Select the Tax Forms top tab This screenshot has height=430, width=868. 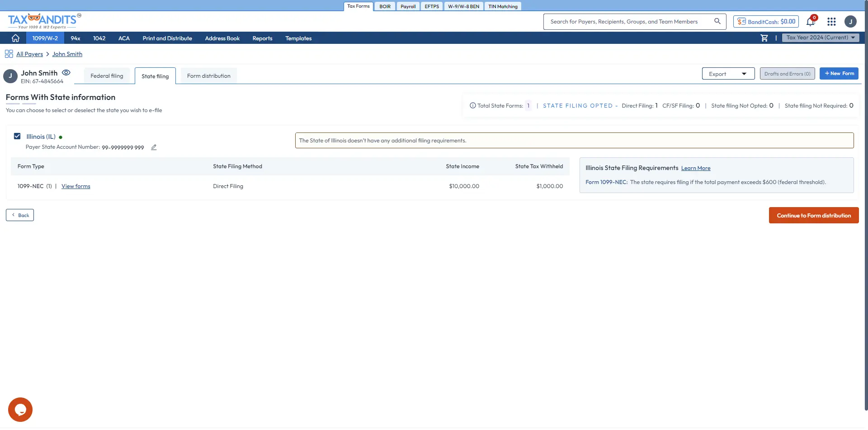pos(359,6)
